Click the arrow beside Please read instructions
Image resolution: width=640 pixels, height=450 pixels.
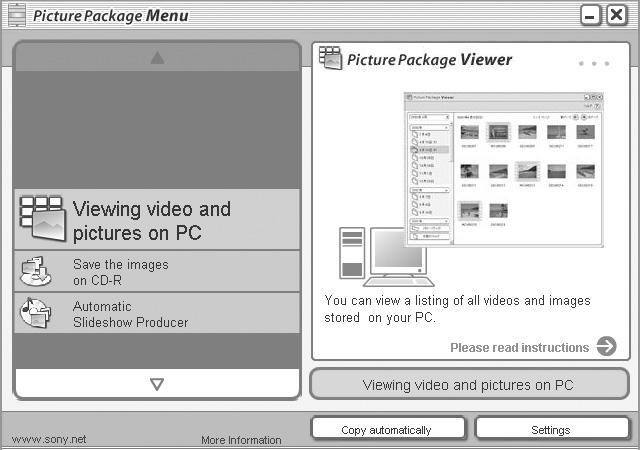pos(607,346)
